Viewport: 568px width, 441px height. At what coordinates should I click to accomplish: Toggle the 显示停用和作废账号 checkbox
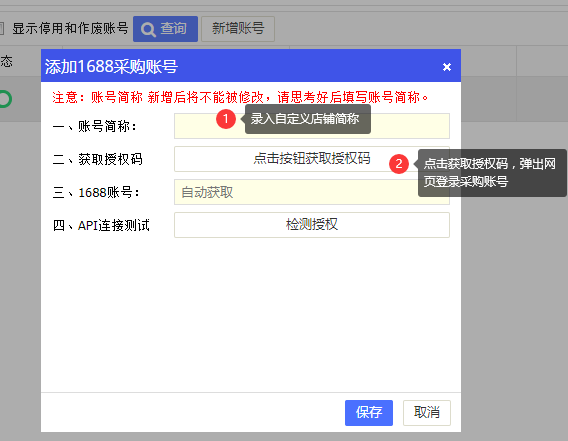point(1,28)
